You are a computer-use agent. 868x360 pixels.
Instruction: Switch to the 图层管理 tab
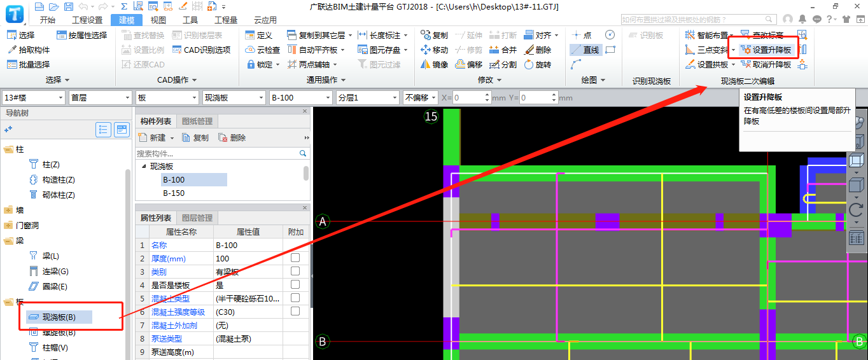click(x=197, y=218)
